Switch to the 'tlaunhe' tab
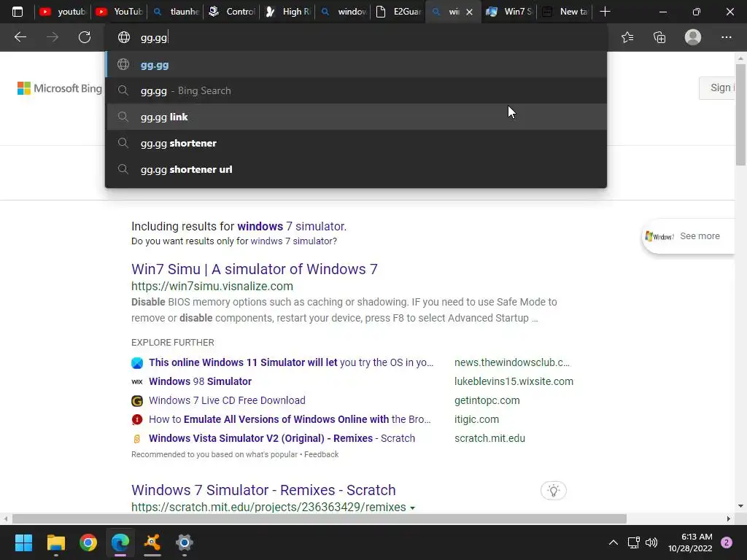This screenshot has height=560, width=747. (x=175, y=12)
